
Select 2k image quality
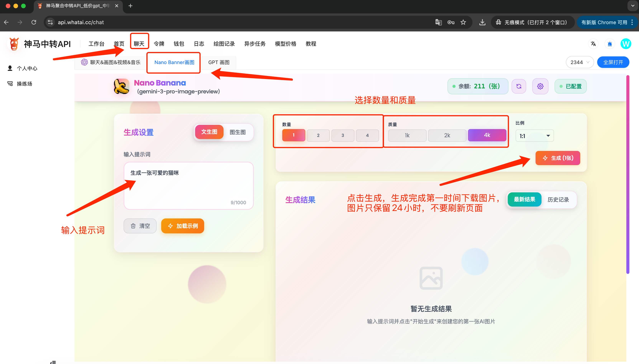447,135
